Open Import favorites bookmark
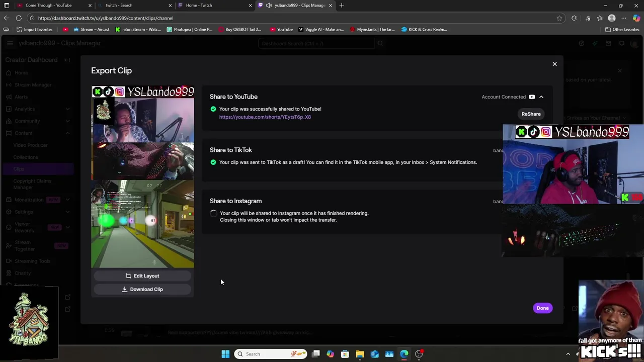 coord(34,29)
